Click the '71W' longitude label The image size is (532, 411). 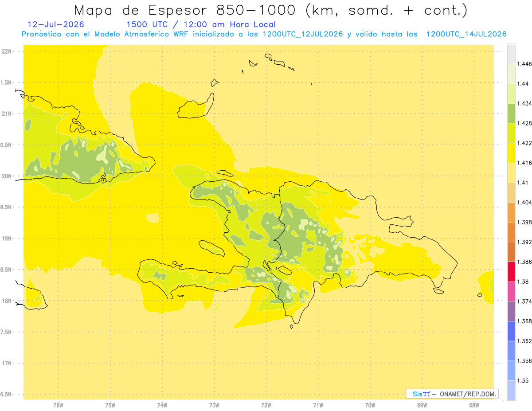[x=318, y=405]
